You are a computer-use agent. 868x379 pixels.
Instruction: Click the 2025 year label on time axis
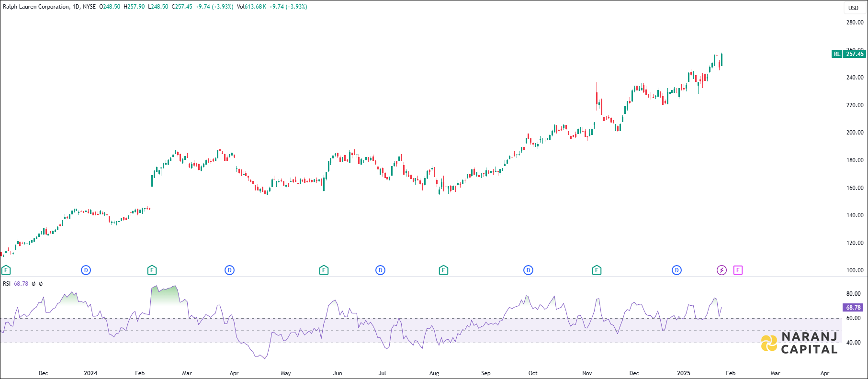(684, 373)
